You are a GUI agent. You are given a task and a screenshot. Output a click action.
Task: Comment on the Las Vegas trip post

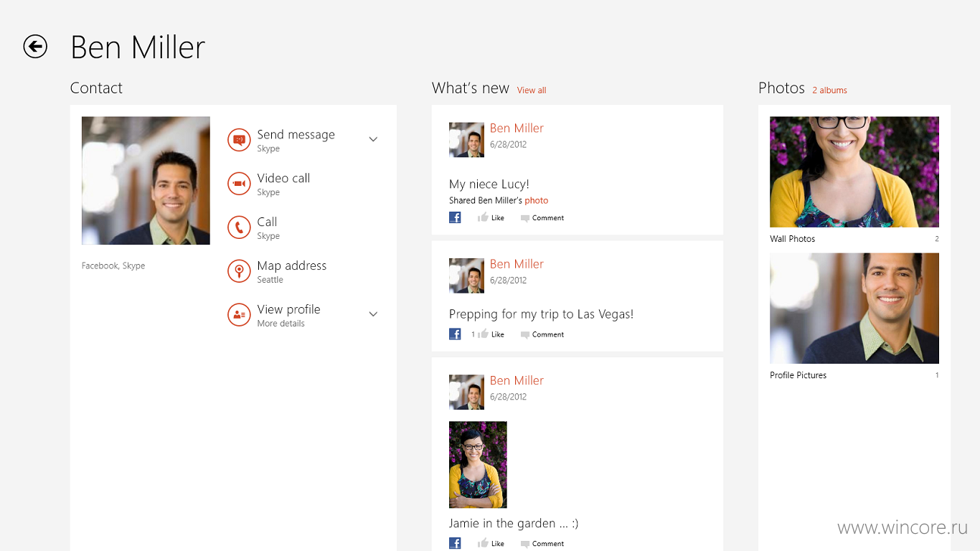(x=548, y=334)
